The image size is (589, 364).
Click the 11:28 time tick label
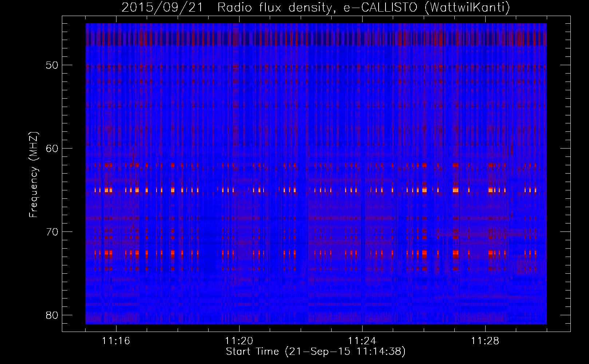click(x=485, y=341)
